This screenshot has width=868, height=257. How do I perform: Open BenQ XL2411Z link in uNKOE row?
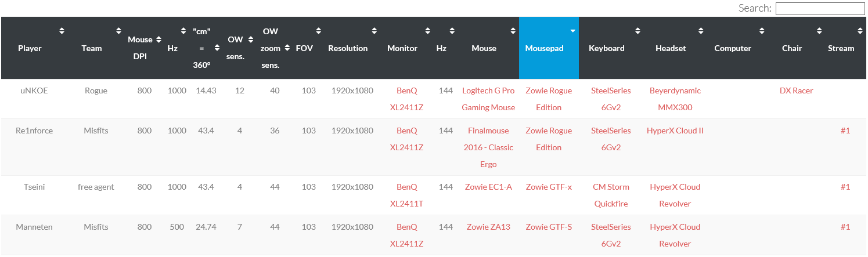tap(406, 99)
